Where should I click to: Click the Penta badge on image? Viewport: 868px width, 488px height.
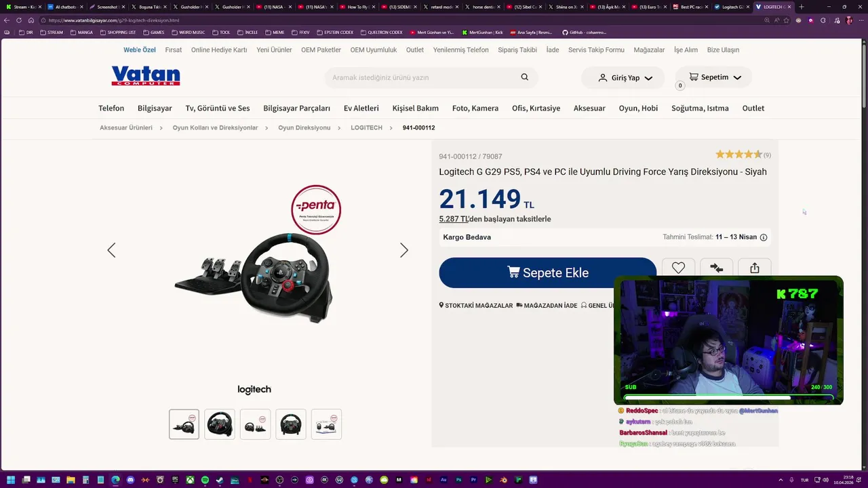click(x=316, y=209)
